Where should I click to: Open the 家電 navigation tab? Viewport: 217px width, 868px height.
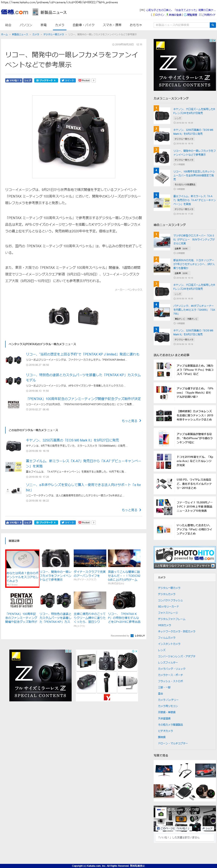tap(44, 25)
